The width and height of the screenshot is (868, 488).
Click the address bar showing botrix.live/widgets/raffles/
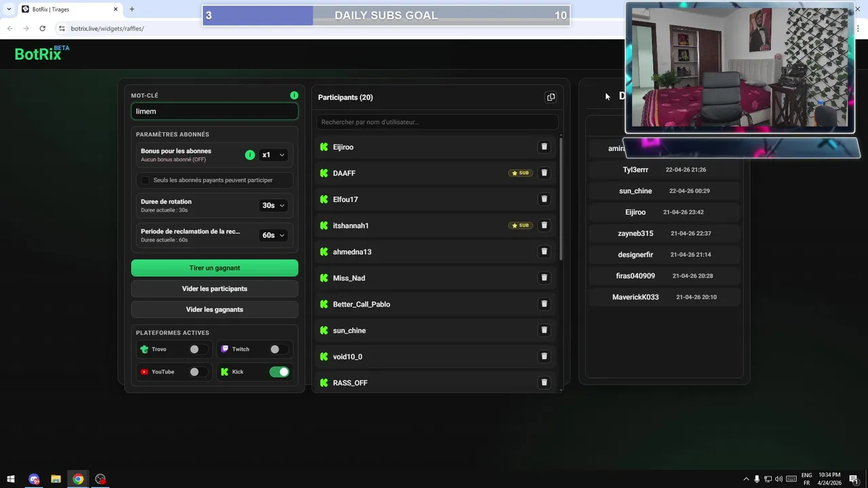click(339, 28)
